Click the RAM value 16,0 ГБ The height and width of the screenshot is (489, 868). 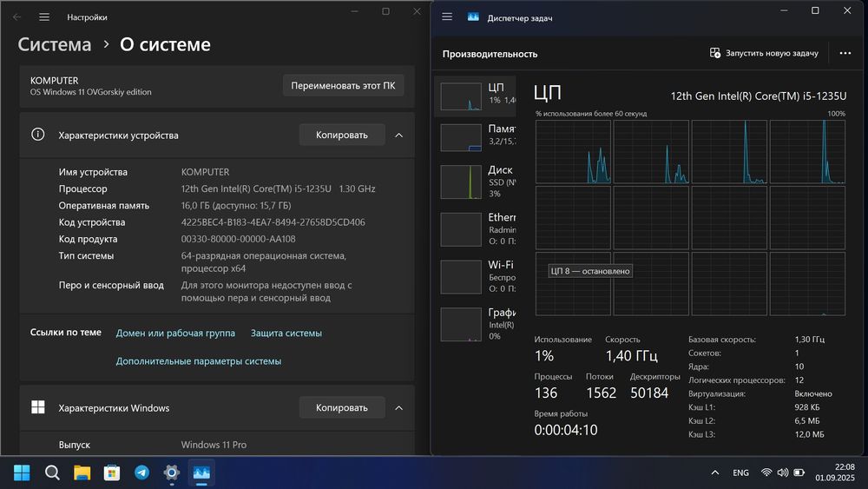236,206
